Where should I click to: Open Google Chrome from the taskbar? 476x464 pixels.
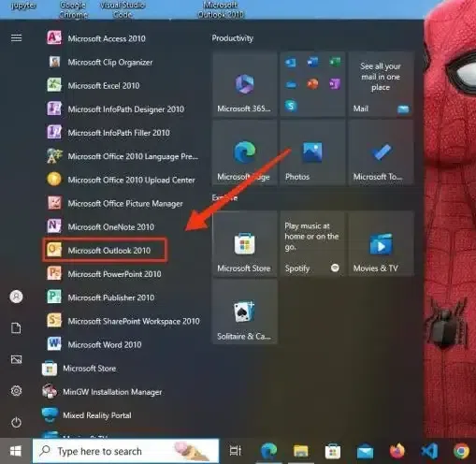tap(461, 451)
